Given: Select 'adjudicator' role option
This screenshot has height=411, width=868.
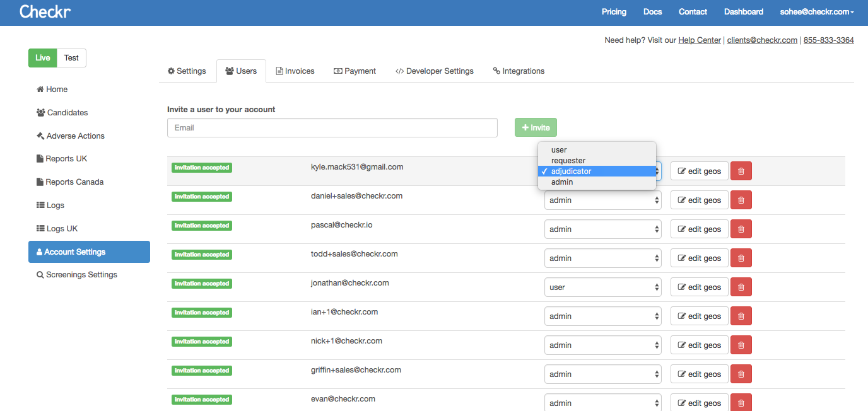Looking at the screenshot, I should [597, 171].
